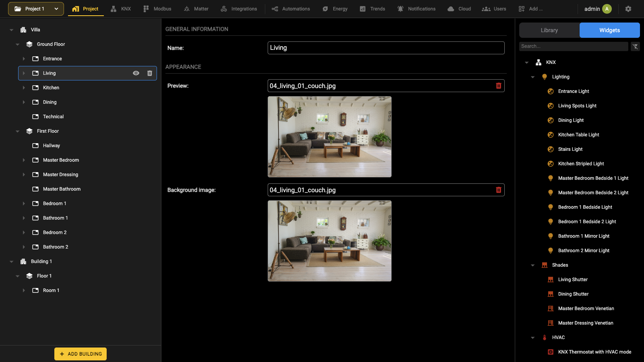Collapse the Ground Floor node
The image size is (644, 362).
click(x=18, y=44)
